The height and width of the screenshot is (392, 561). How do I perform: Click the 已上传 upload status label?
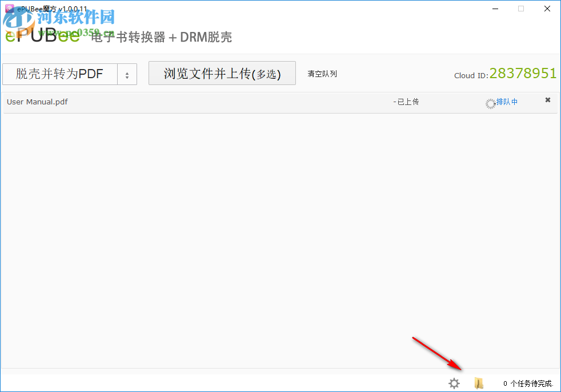coord(407,102)
